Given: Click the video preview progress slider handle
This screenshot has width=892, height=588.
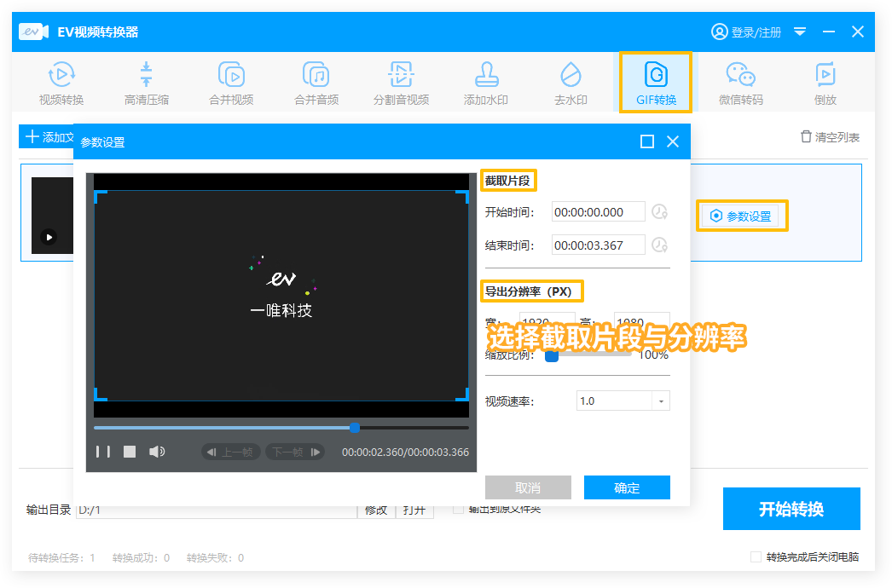Looking at the screenshot, I should 355,427.
